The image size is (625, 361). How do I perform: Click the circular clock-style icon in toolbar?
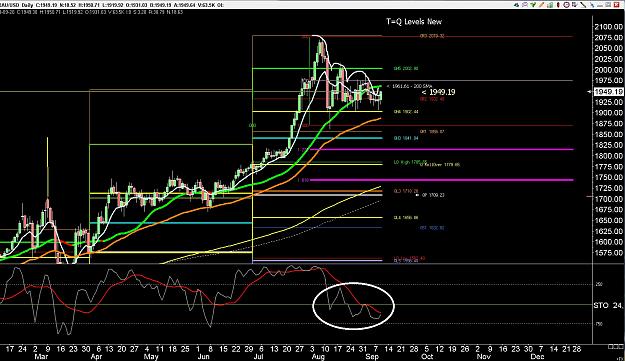pos(566,5)
